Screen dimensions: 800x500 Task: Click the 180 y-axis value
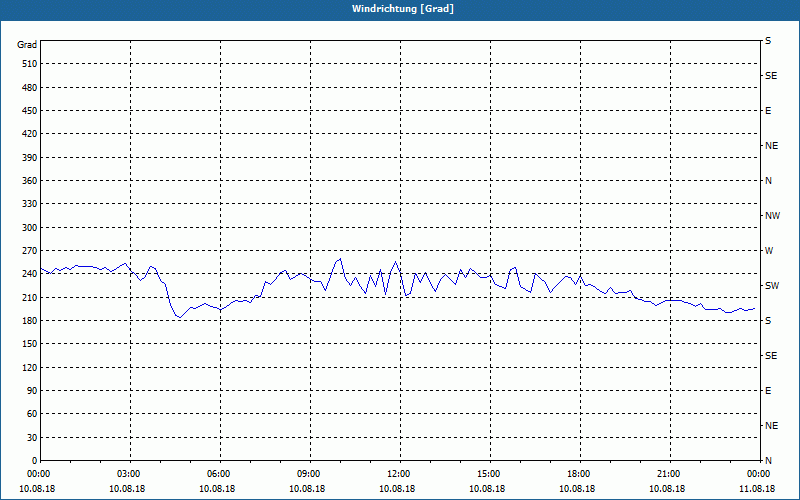pos(29,321)
